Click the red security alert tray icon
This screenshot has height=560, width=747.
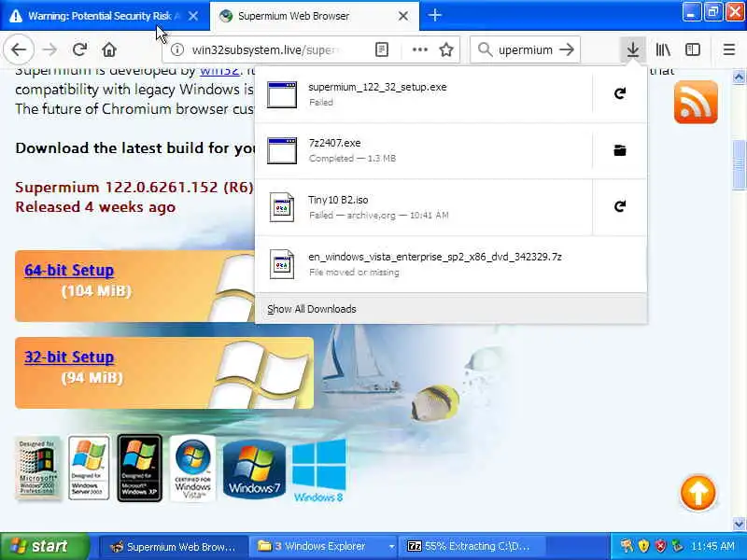660,546
